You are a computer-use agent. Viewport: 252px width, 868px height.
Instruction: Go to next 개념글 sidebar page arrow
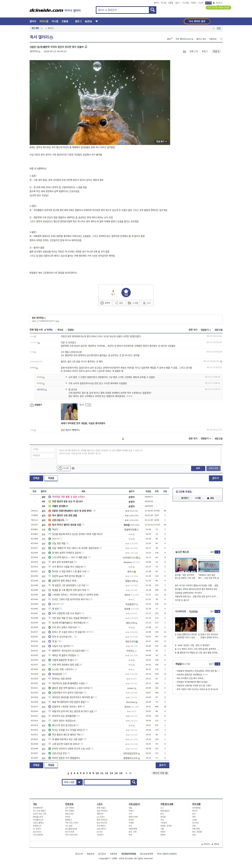click(219, 664)
